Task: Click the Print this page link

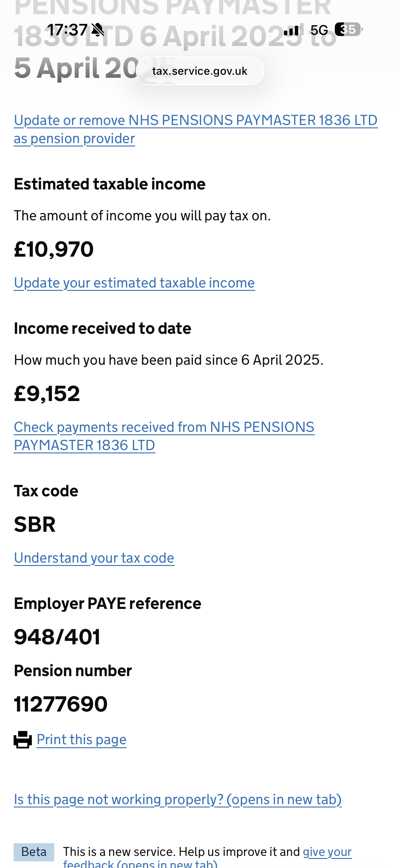Action: click(x=82, y=739)
